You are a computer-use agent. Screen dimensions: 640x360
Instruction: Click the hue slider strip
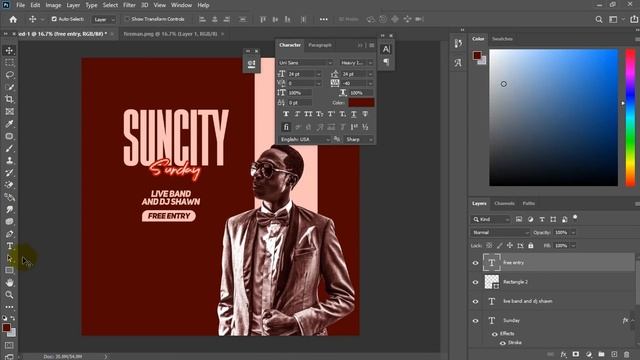coord(631,118)
